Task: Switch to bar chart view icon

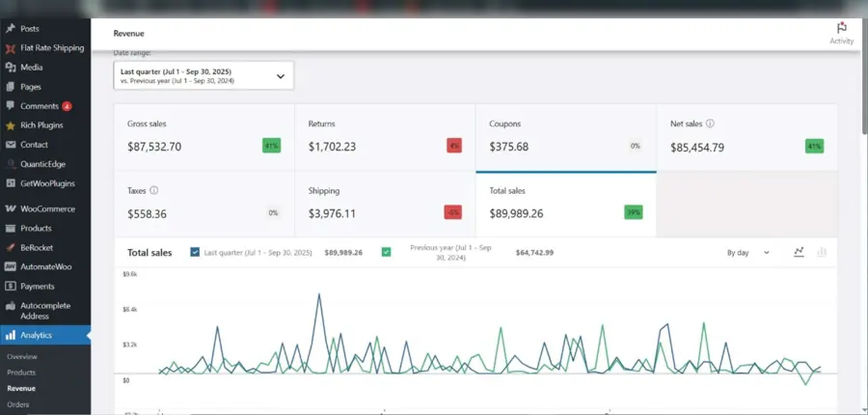Action: [822, 252]
